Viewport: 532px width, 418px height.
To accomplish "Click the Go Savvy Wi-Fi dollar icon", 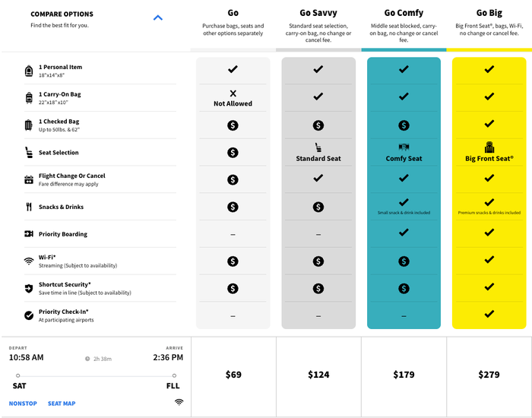I will [x=318, y=261].
